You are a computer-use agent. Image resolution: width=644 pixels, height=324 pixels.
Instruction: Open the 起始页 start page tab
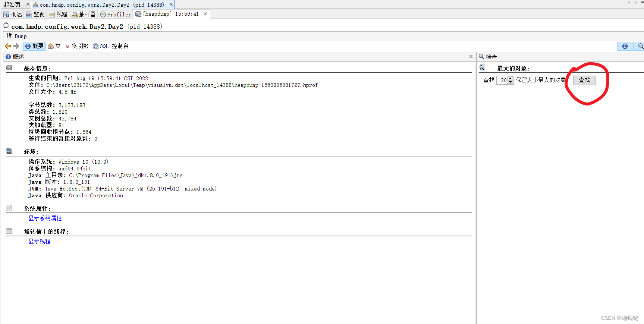pos(12,4)
